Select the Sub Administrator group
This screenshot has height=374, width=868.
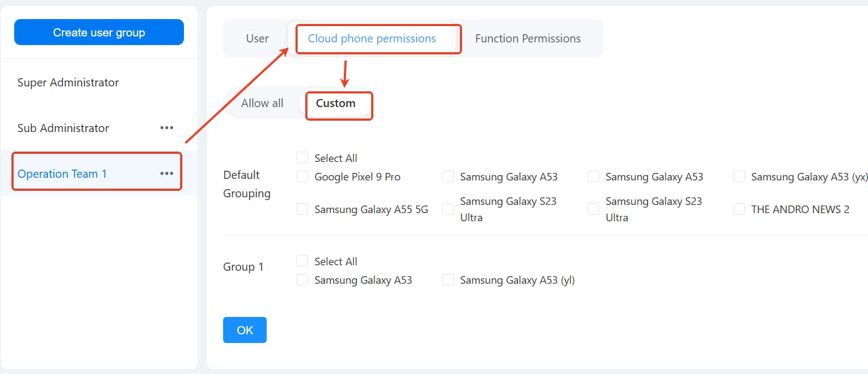pyautogui.click(x=63, y=128)
